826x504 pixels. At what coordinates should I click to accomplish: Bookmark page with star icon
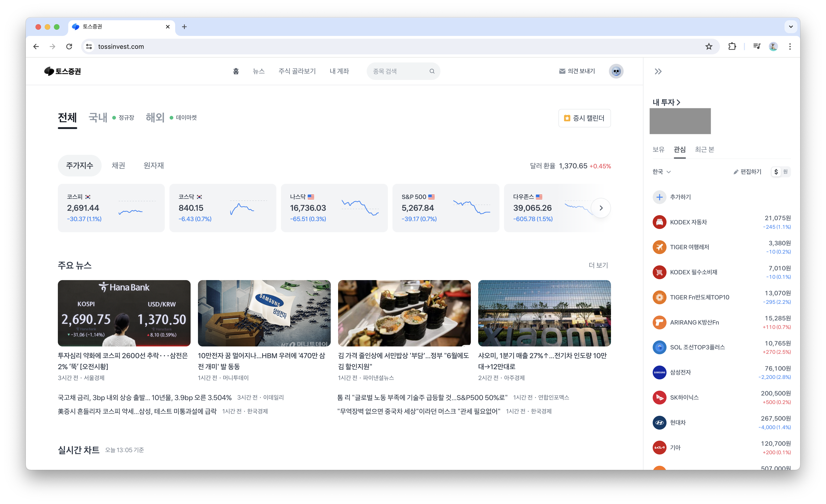pos(708,47)
